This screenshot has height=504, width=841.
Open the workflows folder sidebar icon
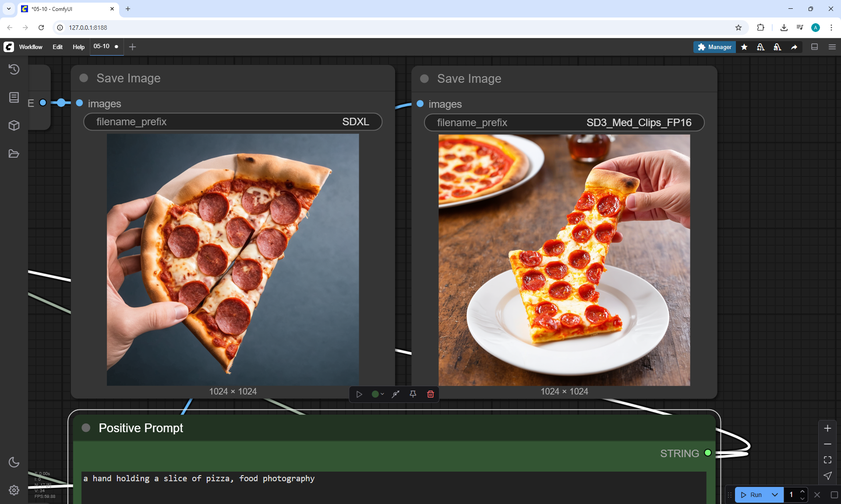point(14,154)
